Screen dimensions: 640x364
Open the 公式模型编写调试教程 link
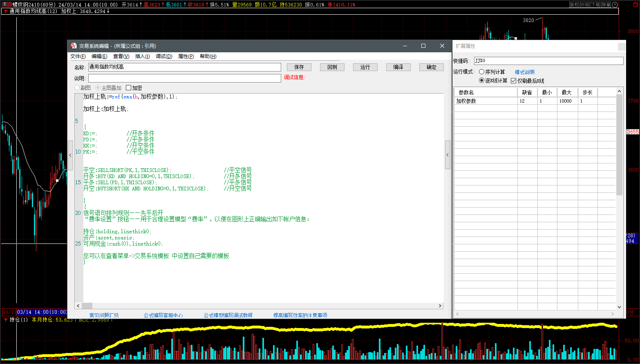[228, 315]
